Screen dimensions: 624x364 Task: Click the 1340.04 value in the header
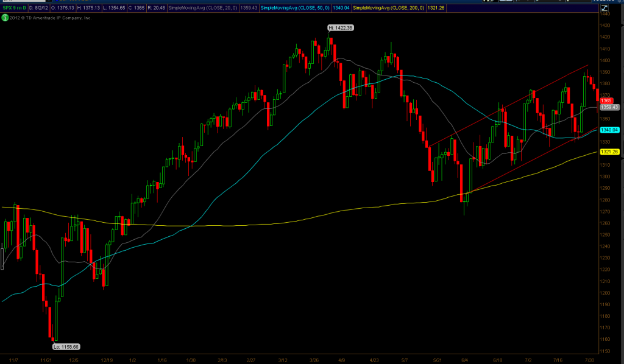(x=341, y=8)
